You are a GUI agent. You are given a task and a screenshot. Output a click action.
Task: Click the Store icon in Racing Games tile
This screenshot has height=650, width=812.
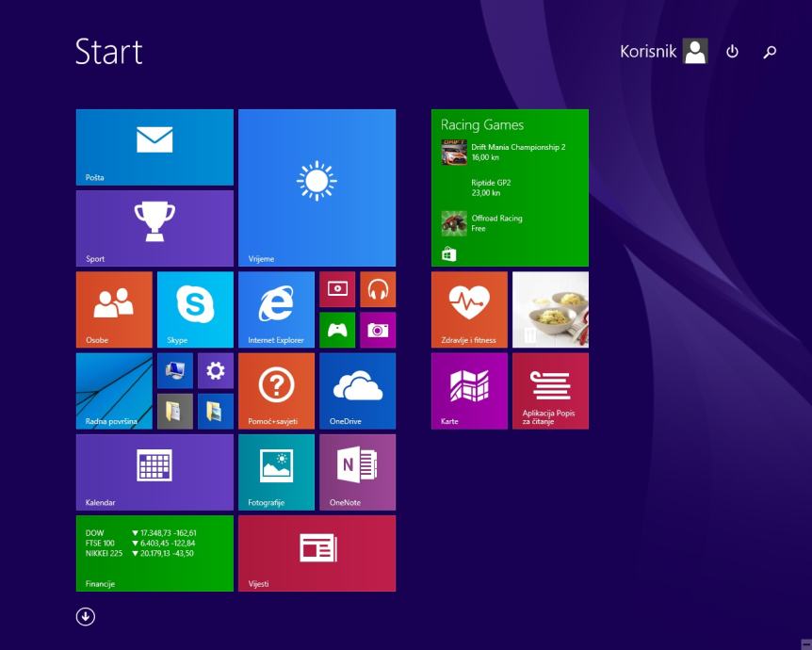[449, 254]
